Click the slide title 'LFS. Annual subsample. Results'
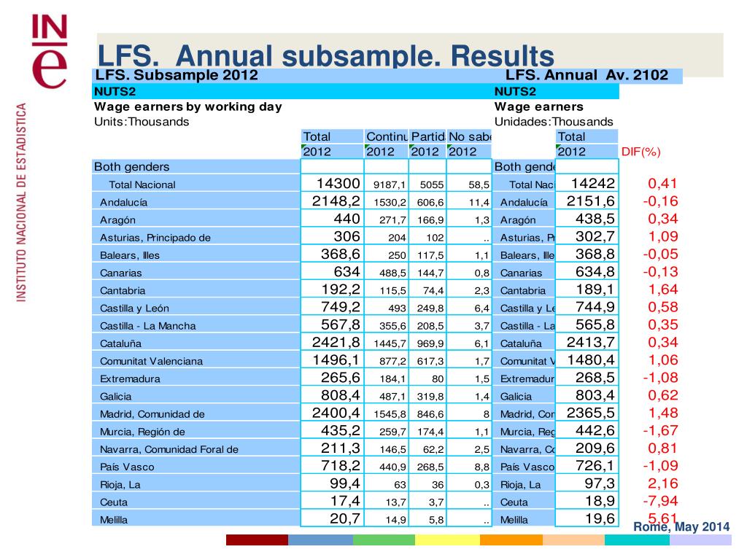The height and width of the screenshot is (560, 747). click(x=326, y=55)
